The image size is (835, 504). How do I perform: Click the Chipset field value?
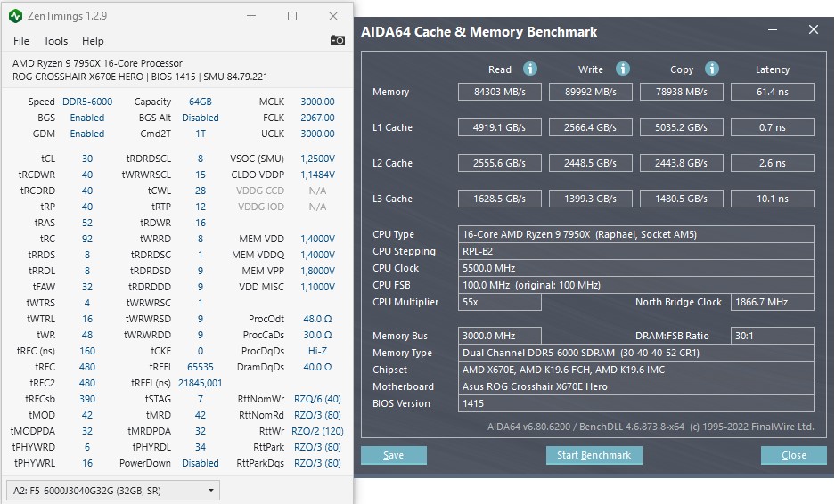pos(636,370)
